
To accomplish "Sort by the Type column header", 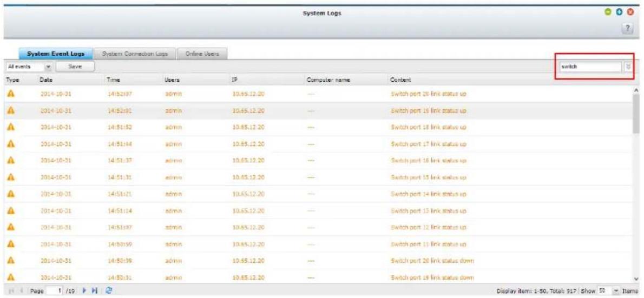I will click(x=12, y=80).
